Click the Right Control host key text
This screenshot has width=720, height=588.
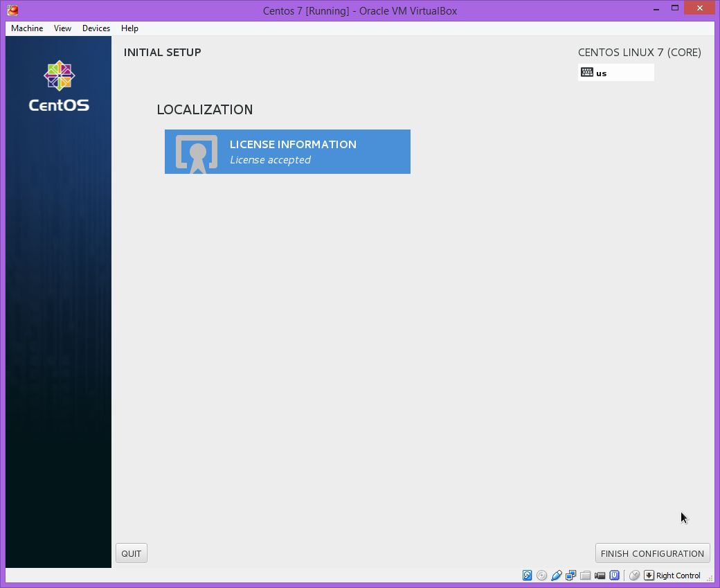(678, 576)
